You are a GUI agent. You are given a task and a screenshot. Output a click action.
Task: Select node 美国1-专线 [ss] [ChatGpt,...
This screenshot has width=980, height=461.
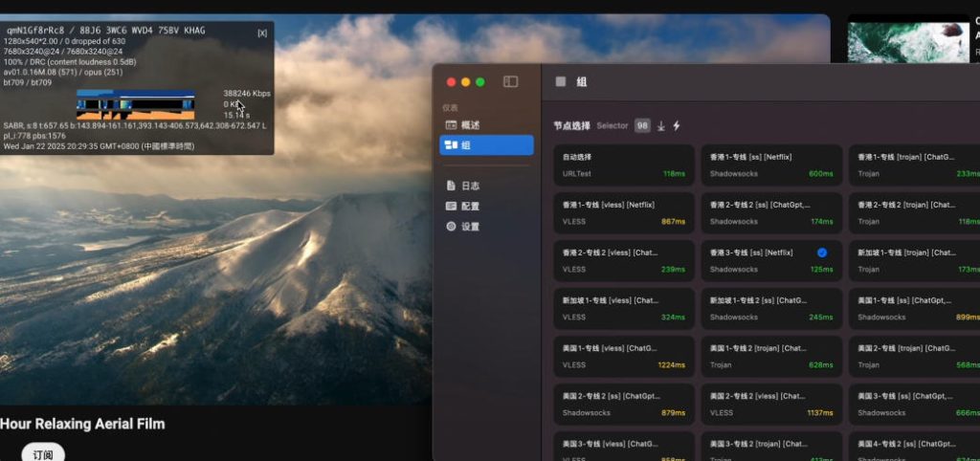coord(914,309)
